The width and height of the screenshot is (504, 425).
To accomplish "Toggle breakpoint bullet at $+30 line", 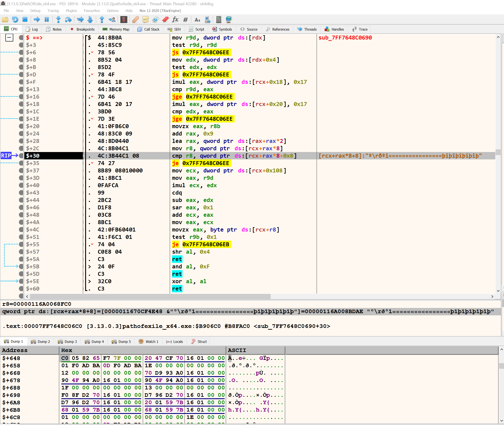I will [x=21, y=156].
